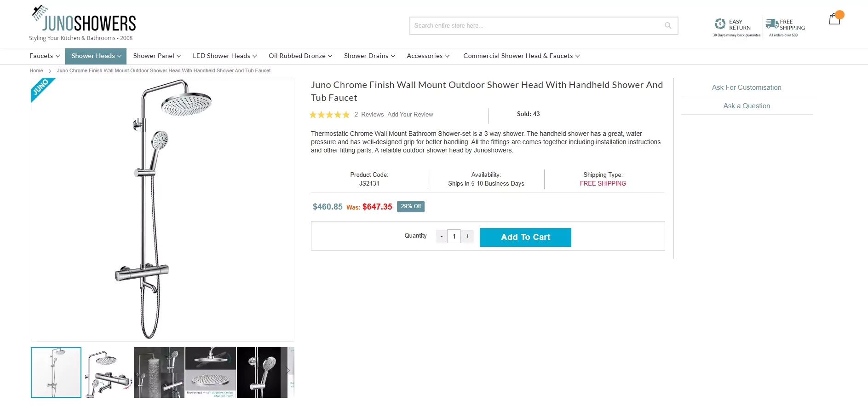Open the LED Shower Heads menu
The width and height of the screenshot is (868, 414).
225,56
